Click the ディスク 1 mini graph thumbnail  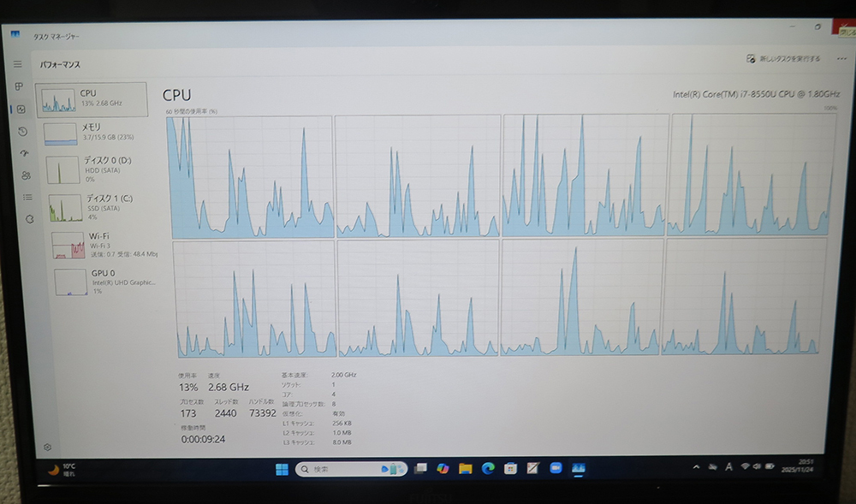[x=66, y=208]
